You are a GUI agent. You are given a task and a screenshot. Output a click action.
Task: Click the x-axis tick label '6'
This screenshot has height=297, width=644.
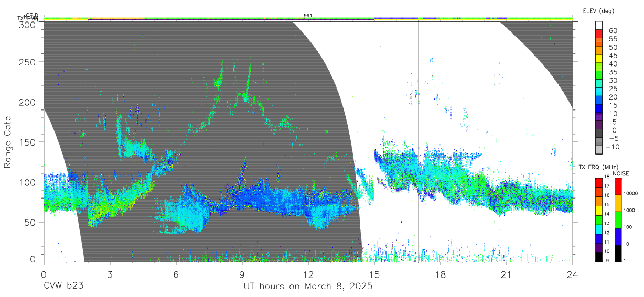pos(176,274)
